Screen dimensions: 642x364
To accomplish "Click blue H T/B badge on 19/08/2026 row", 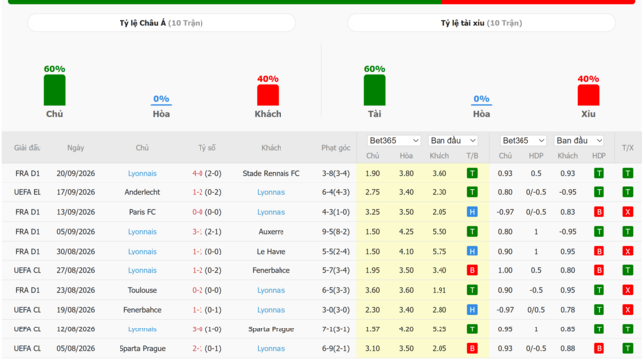I will click(x=472, y=310).
